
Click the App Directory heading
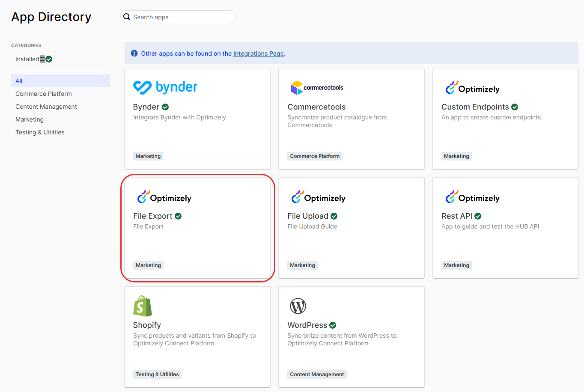tap(51, 17)
